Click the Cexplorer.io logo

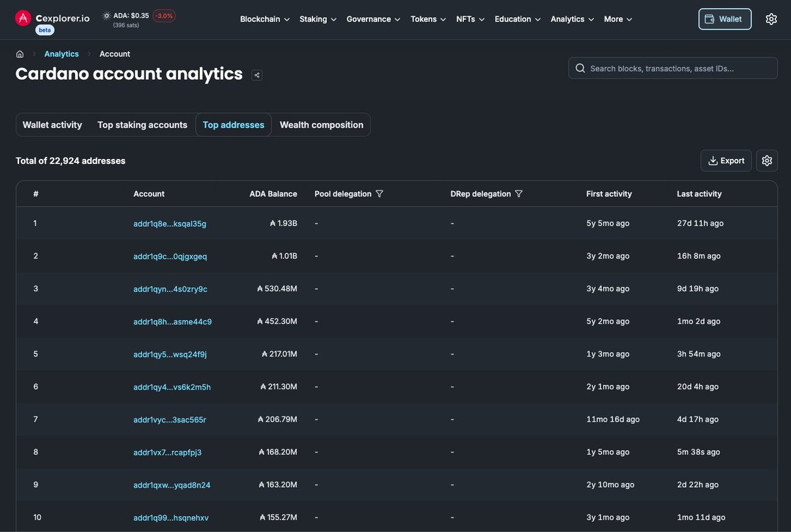pyautogui.click(x=53, y=18)
